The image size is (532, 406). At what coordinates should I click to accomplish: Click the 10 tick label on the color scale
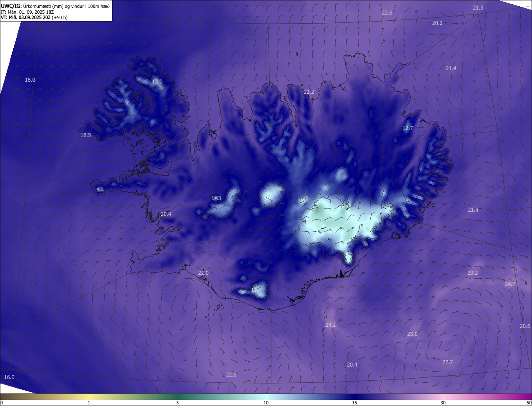(266, 403)
